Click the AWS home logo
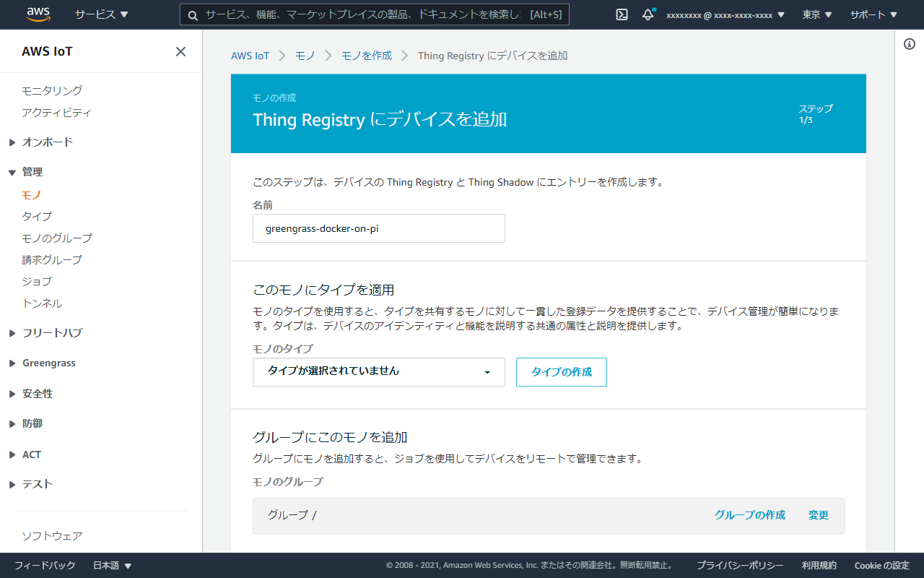Viewport: 924px width, 578px height. click(x=38, y=14)
